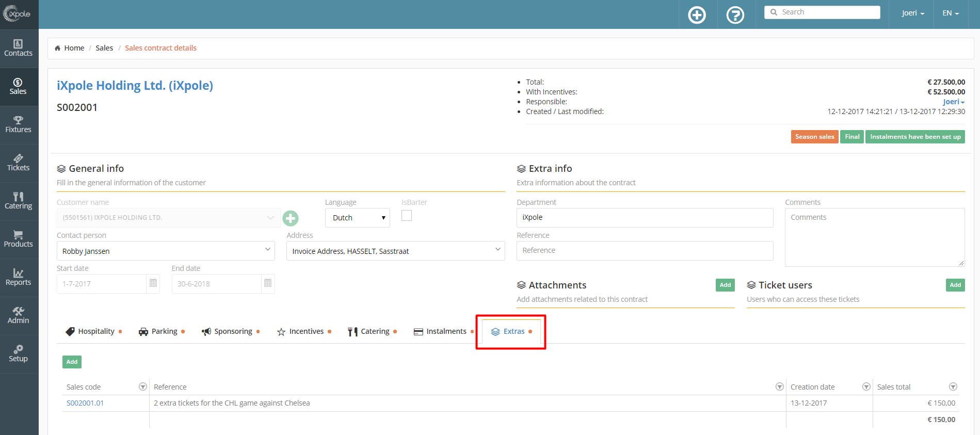Viewport: 980px width, 435px height.
Task: Go to Sales breadcrumb link
Action: pos(104,48)
